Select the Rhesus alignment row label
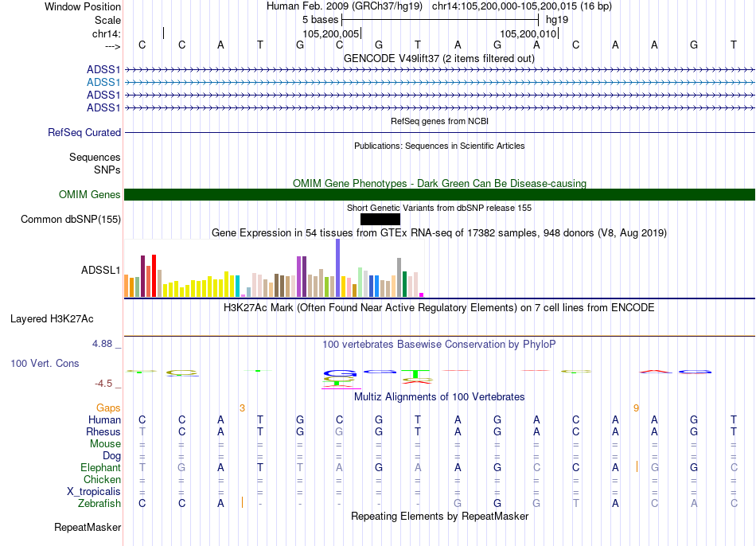The width and height of the screenshot is (756, 546). 103,432
